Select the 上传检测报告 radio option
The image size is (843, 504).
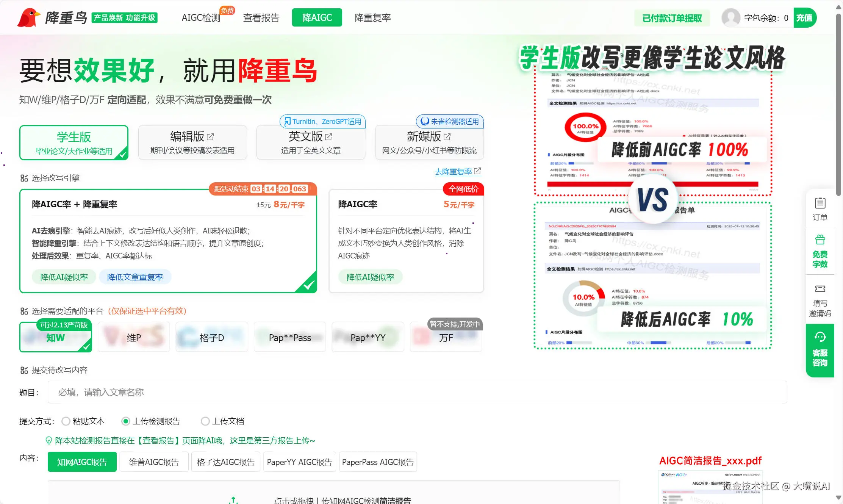[x=126, y=421]
